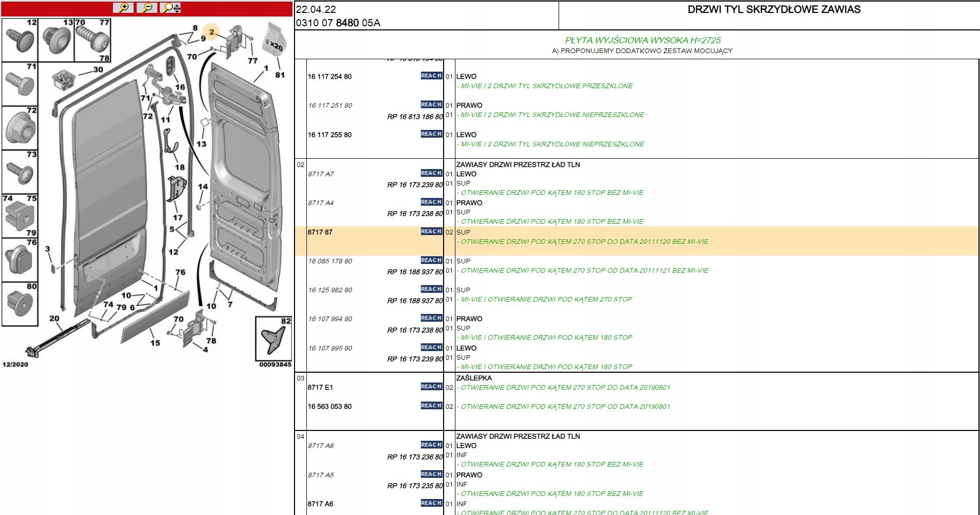Click REACH badge beside 8717 A6
Viewport: 980px width, 515px height.
[431, 503]
